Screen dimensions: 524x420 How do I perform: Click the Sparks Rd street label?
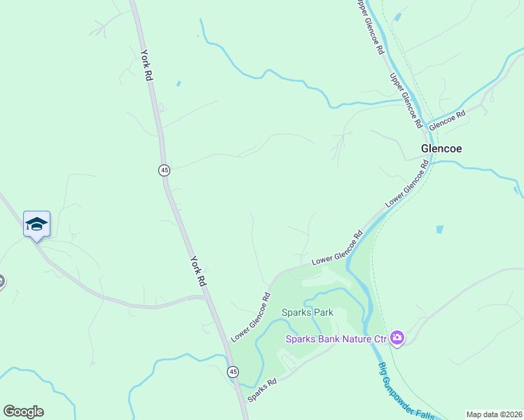(x=262, y=390)
